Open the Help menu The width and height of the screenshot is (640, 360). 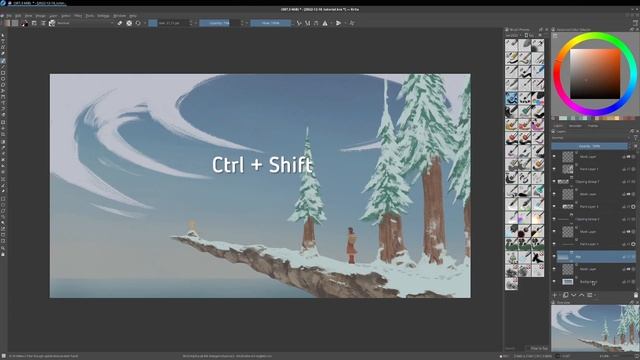pyautogui.click(x=133, y=16)
